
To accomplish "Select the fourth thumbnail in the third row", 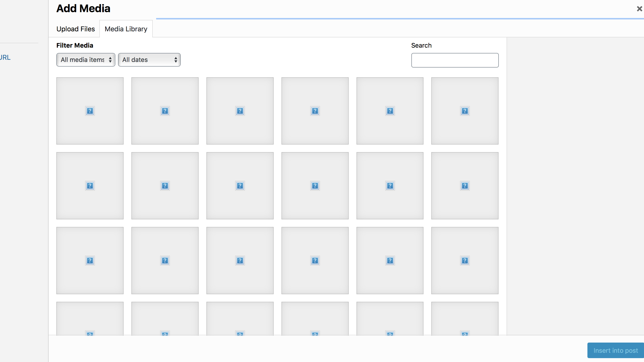I will tap(315, 261).
